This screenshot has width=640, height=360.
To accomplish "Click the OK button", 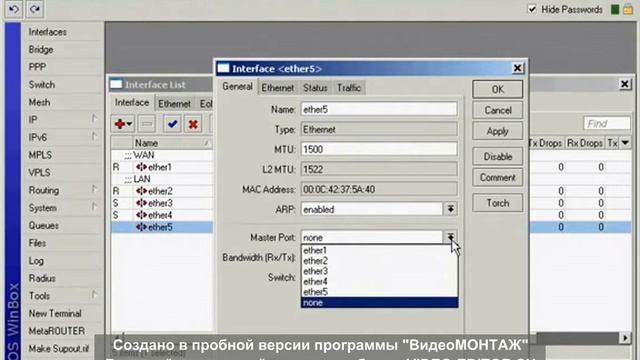I will pos(498,89).
